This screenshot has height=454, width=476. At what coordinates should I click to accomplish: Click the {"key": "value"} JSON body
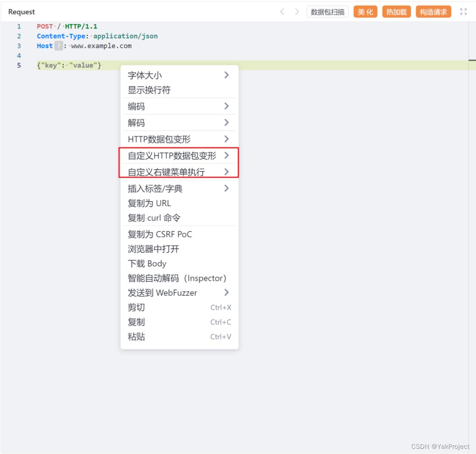pos(69,65)
